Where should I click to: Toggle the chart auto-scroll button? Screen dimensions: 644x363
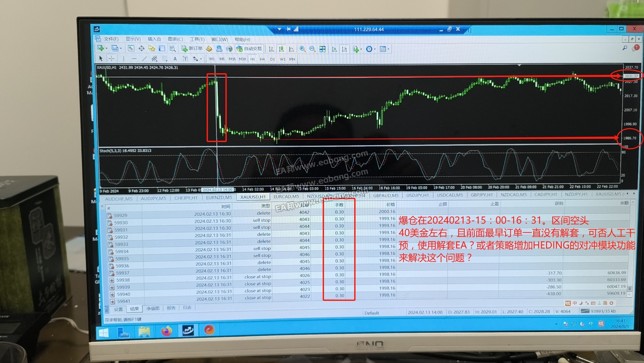pyautogui.click(x=334, y=49)
